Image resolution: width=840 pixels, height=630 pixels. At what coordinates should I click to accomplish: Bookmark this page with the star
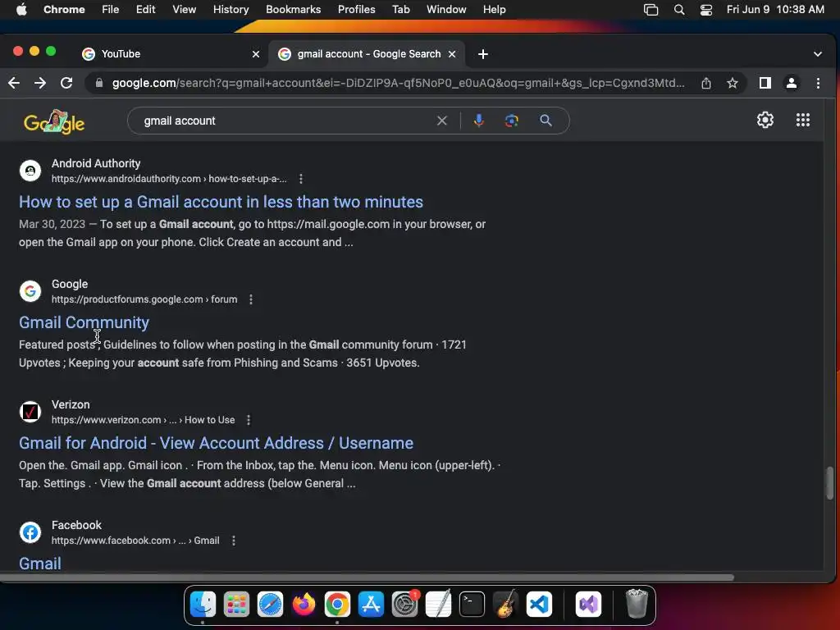[733, 83]
